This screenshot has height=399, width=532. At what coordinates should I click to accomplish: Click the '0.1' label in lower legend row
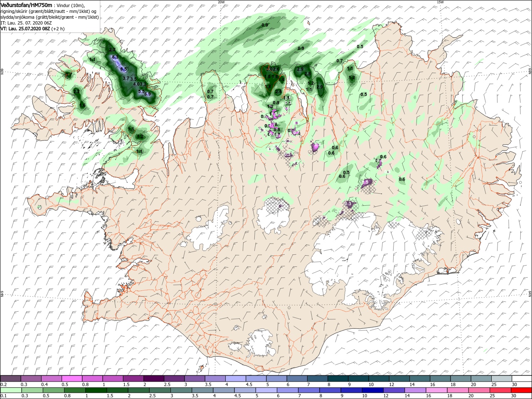(x=3, y=396)
